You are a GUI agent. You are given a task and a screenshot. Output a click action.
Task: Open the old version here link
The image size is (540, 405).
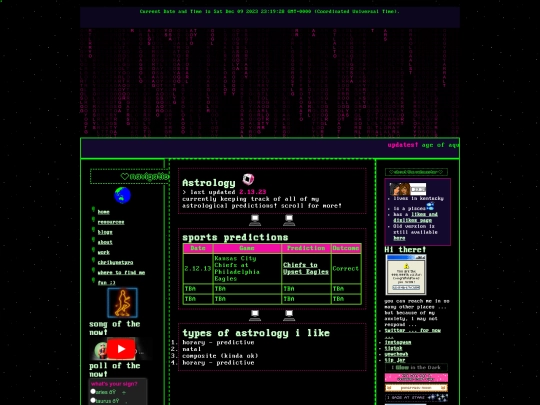coord(399,238)
